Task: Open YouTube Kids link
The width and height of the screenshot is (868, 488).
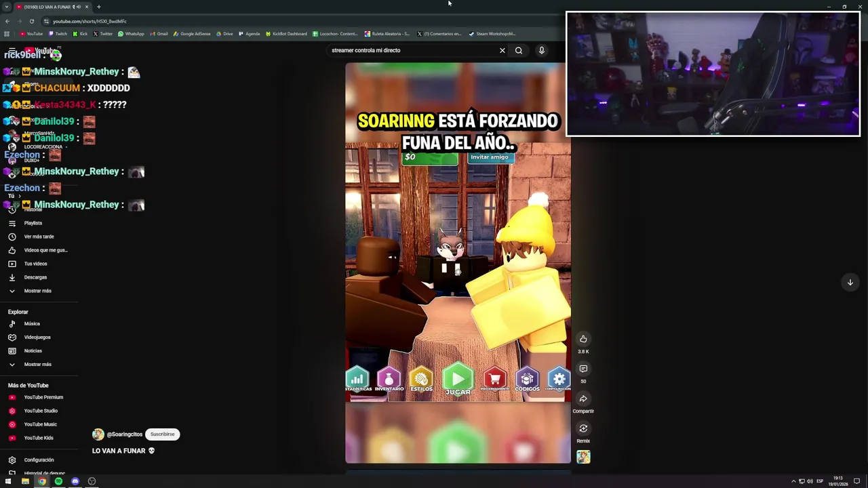Action: tap(39, 438)
